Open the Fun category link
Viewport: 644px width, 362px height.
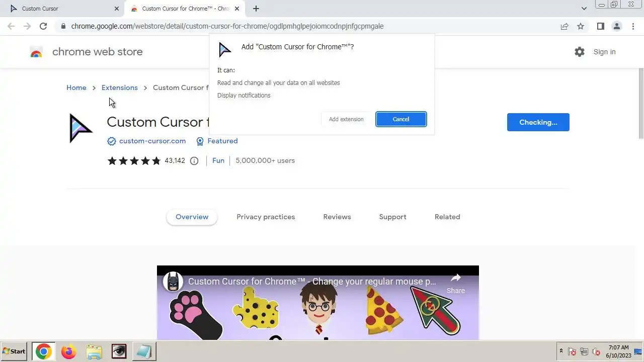coord(218,161)
